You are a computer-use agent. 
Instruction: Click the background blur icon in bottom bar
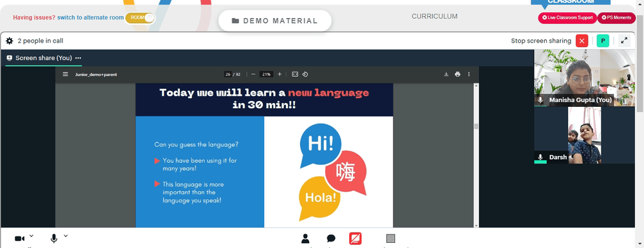(391, 238)
